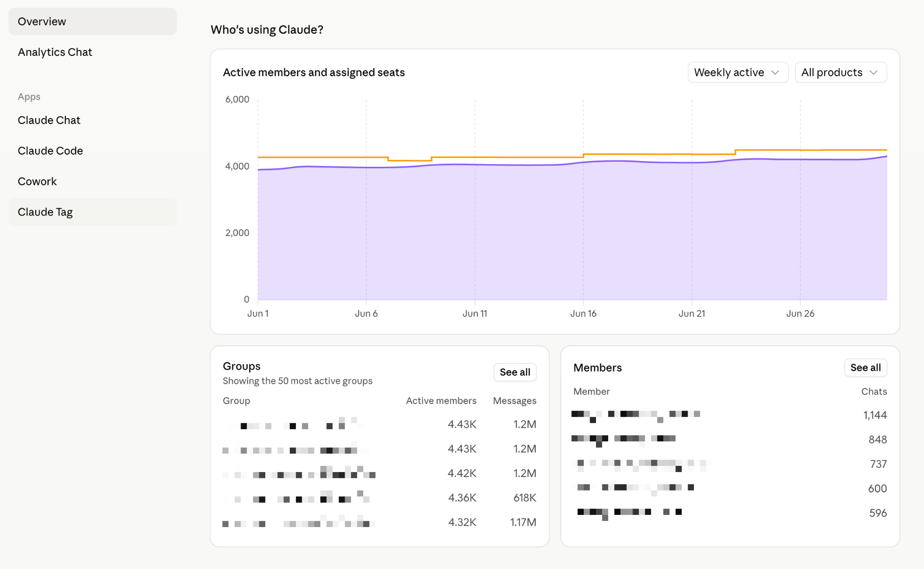Click the Jun 11 axis label
The height and width of the screenshot is (569, 924).
(x=475, y=313)
